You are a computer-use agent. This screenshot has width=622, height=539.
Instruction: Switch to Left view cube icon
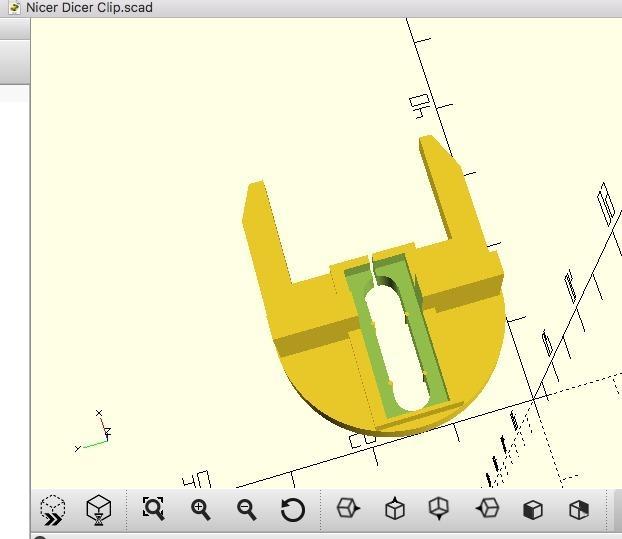coord(488,508)
